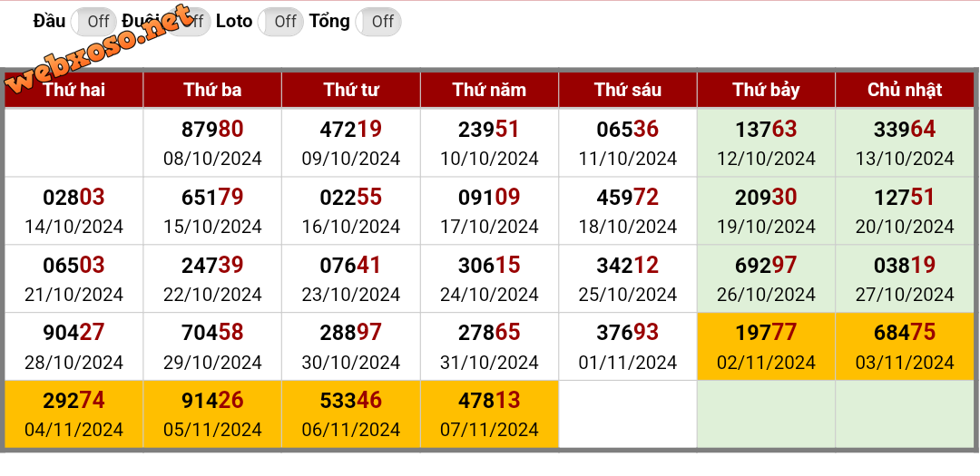Select result 37693 dated 01/11/2024
The width and height of the screenshot is (980, 476).
(628, 346)
